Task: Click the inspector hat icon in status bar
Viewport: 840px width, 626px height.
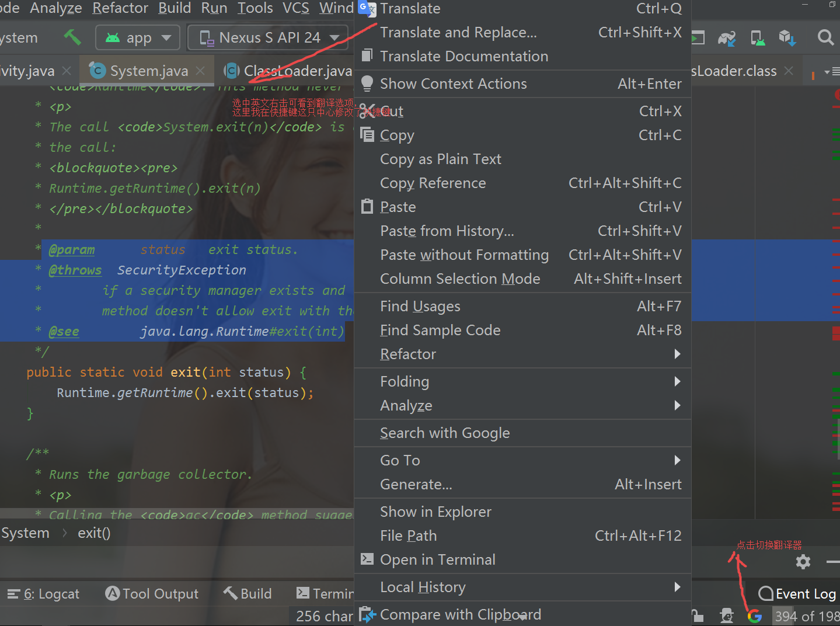Action: pos(727,615)
